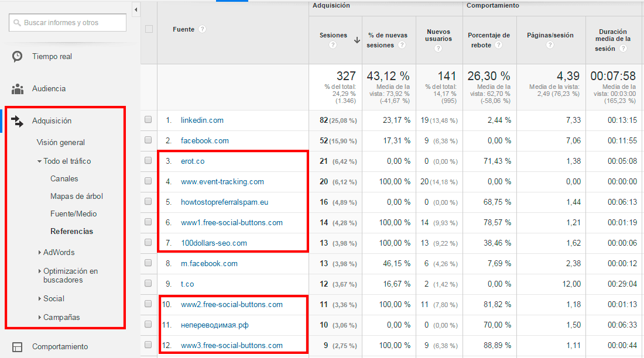Click the Buscar informes y otros search box
The width and height of the screenshot is (644, 358).
click(x=67, y=23)
